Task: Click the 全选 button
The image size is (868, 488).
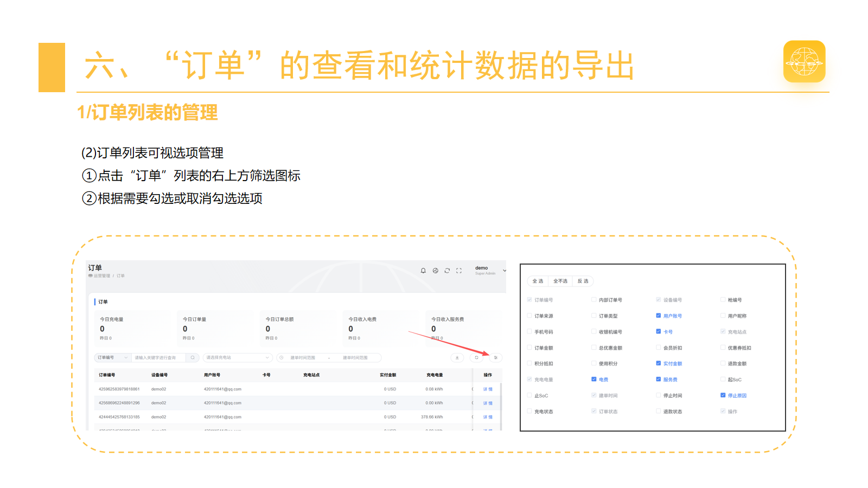Action: pos(538,281)
